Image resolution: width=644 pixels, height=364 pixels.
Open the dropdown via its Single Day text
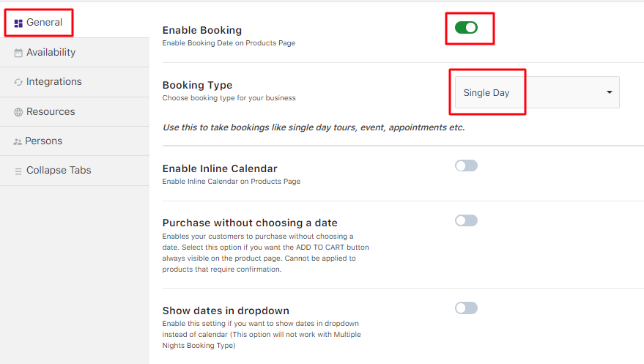(x=486, y=93)
